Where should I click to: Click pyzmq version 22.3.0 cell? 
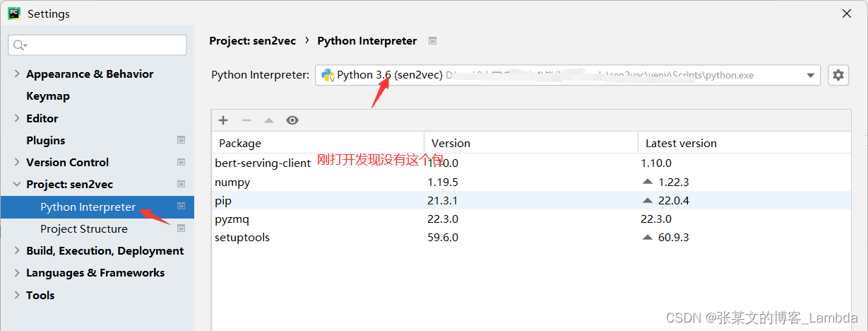tap(443, 219)
